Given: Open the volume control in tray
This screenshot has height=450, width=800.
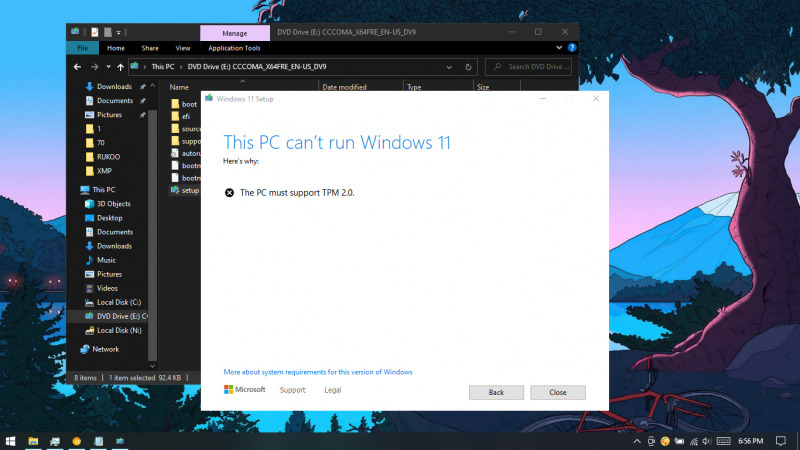Looking at the screenshot, I should coord(707,441).
